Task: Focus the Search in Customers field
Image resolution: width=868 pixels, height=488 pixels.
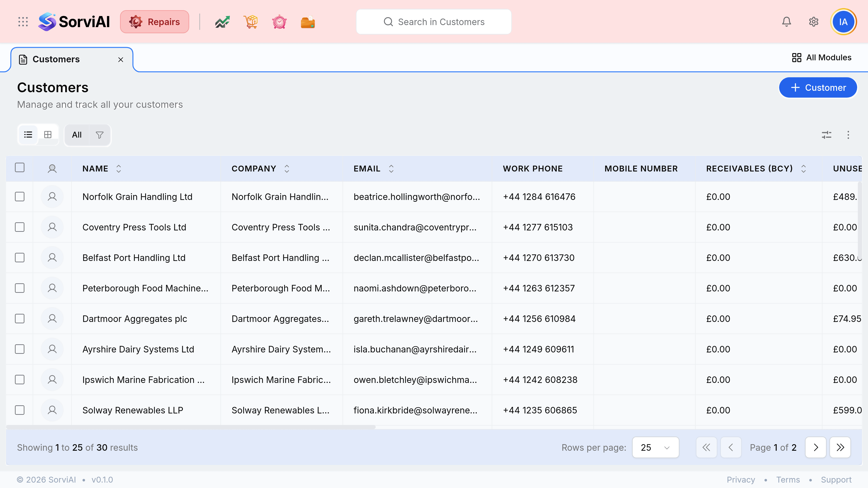Action: tap(434, 22)
